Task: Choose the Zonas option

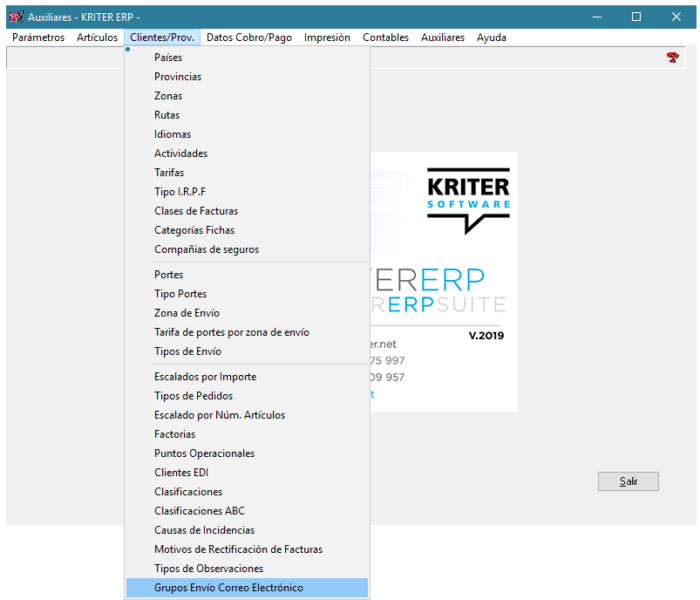Action: 247,96
